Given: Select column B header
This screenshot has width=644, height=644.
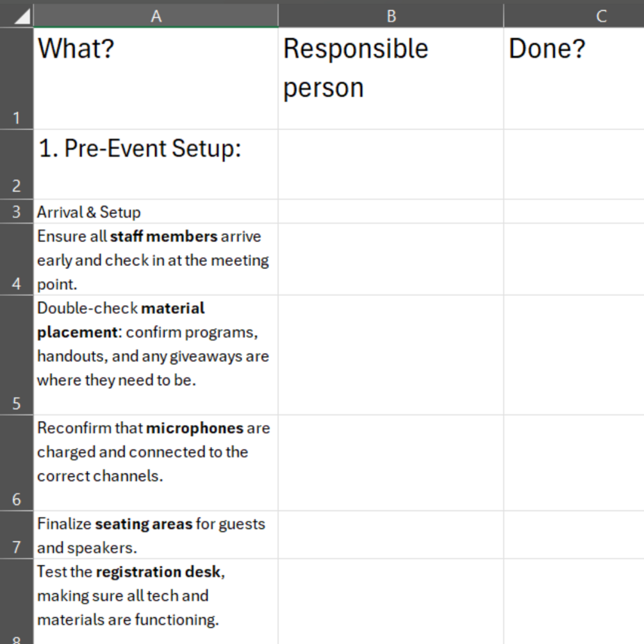Looking at the screenshot, I should tap(391, 16).
